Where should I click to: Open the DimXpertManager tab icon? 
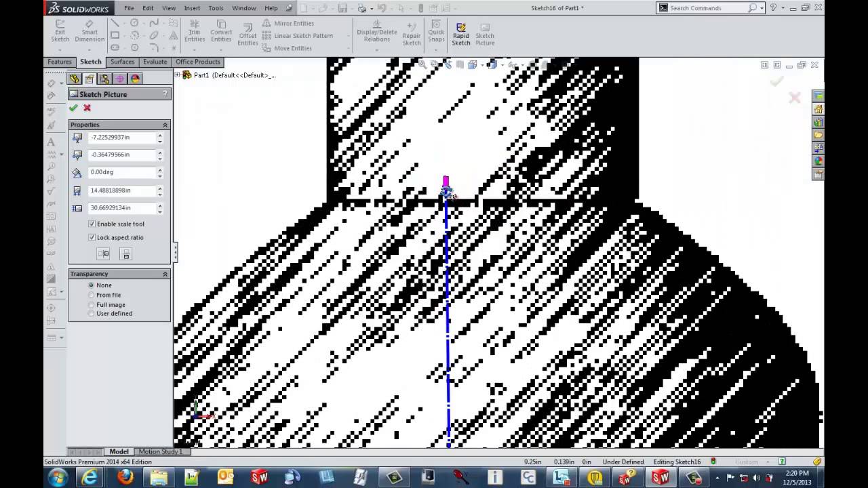[x=119, y=79]
